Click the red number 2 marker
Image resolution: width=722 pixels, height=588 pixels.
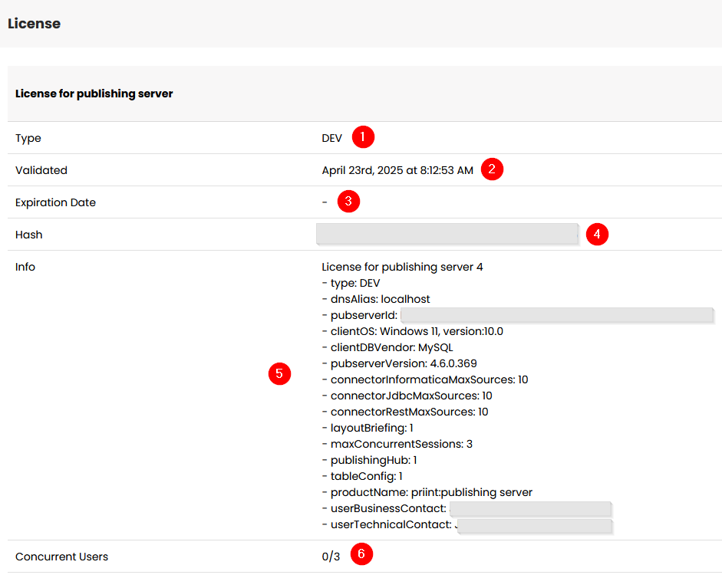(492, 169)
